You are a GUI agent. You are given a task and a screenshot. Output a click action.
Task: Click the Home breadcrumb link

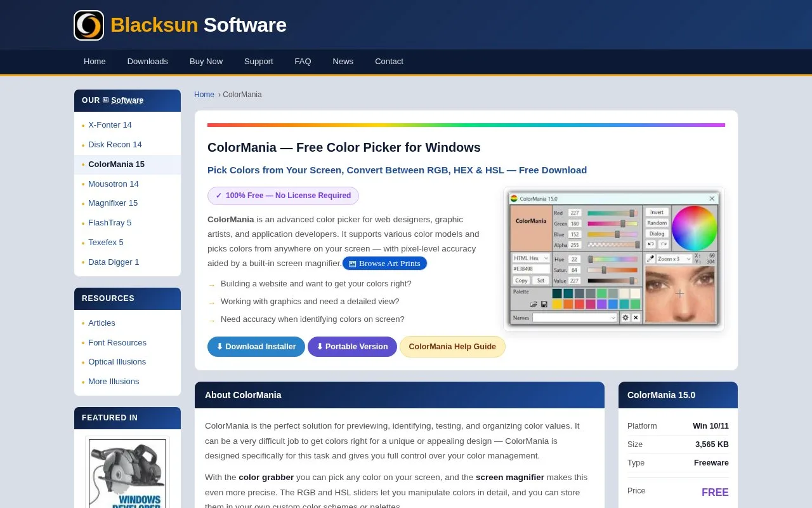[x=204, y=95]
